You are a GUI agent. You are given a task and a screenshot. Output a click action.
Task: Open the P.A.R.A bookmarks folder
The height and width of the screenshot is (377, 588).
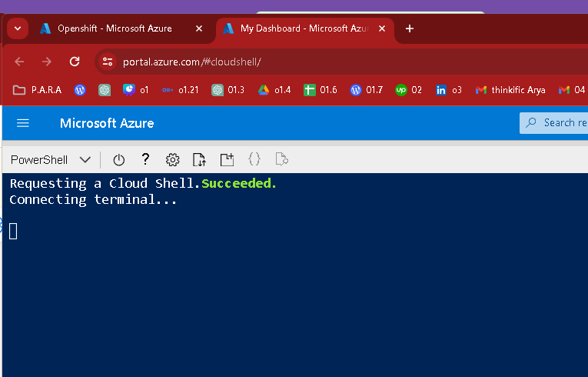37,90
